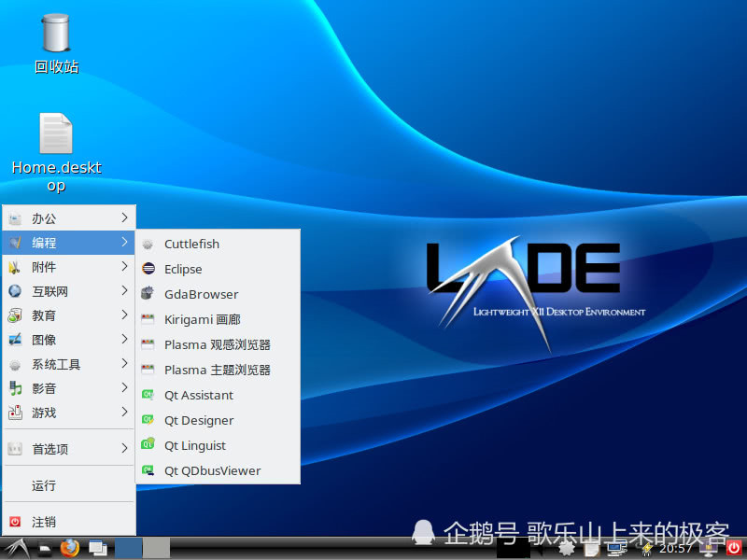Launch Qt Linguist
The image size is (747, 560).
218,446
